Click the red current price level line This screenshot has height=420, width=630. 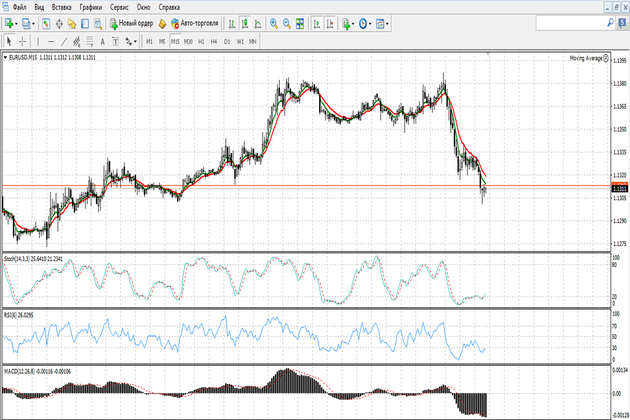[x=300, y=187]
